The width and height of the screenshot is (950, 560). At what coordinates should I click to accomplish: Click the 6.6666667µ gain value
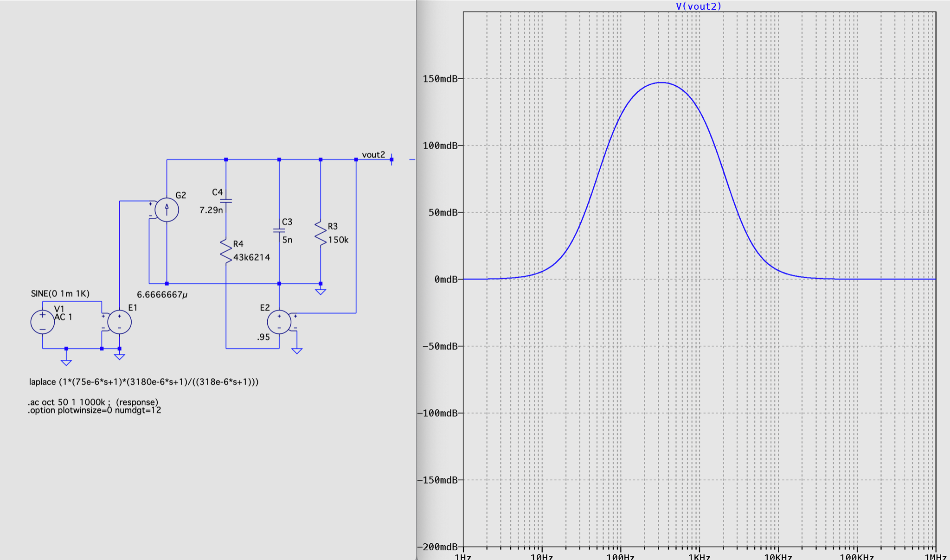162,294
